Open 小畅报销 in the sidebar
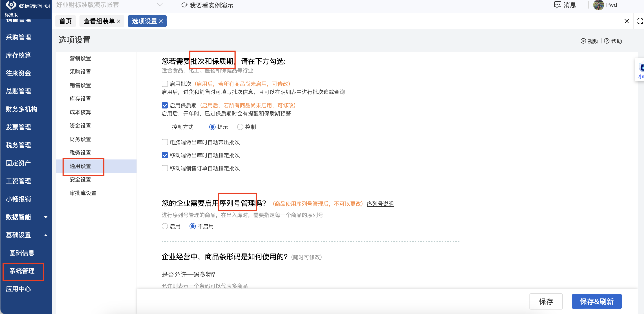644x314 pixels. (18, 199)
